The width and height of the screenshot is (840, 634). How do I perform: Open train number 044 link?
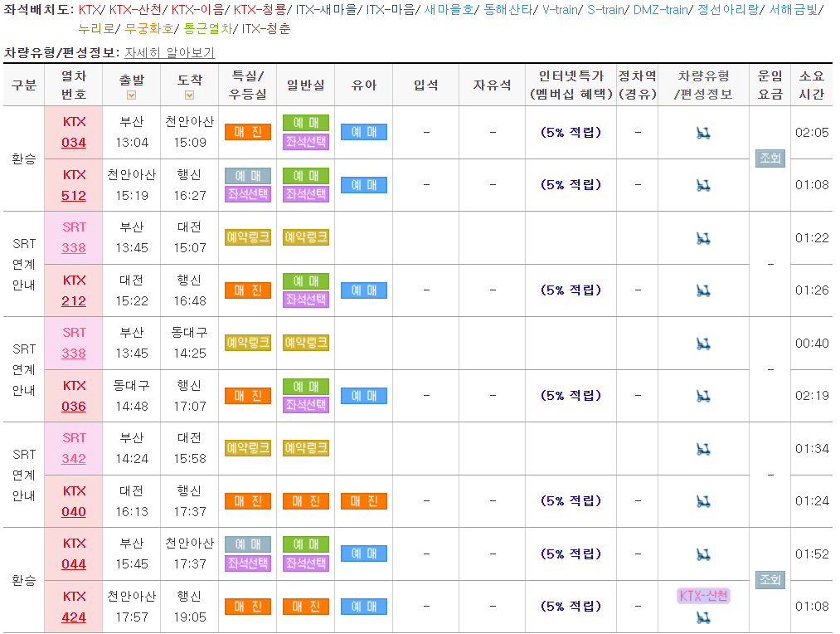pos(74,564)
